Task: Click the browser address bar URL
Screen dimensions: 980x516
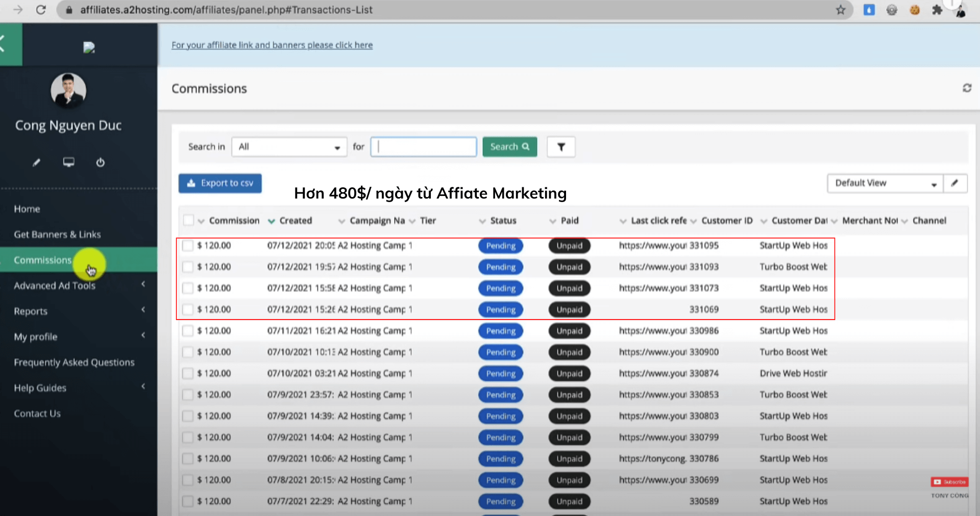Action: [x=226, y=10]
